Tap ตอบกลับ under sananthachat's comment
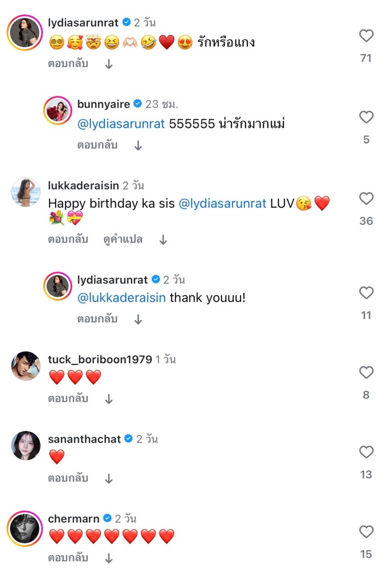Screen dimensions: 392x578 click(x=68, y=478)
